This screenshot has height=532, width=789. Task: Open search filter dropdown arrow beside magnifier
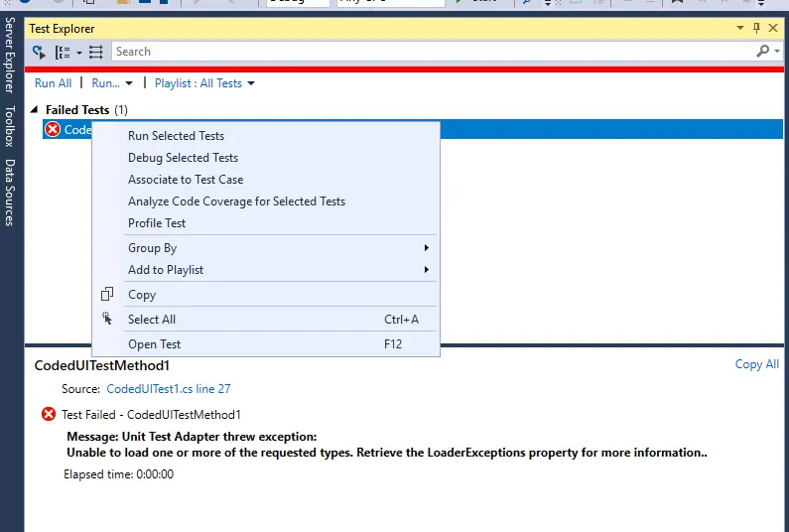click(777, 52)
